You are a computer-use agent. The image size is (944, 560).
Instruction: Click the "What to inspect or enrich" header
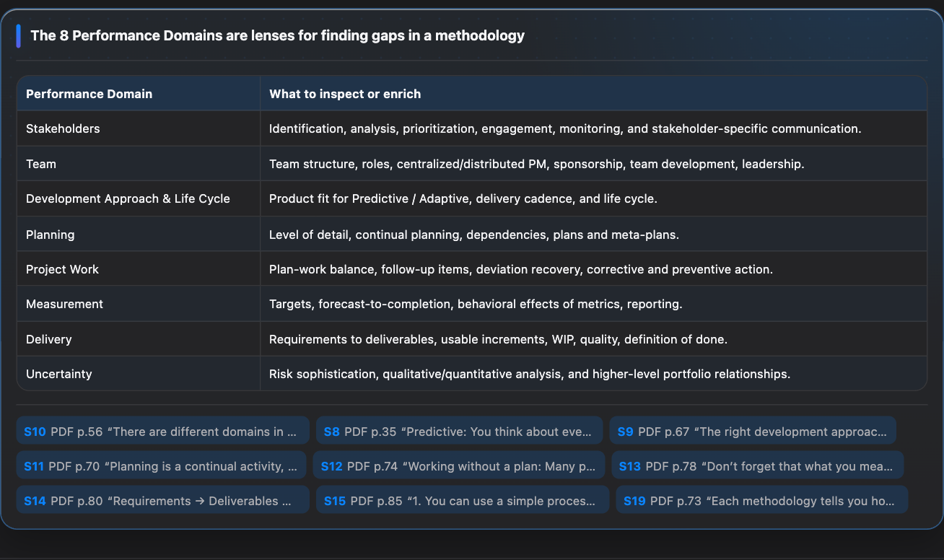tap(593, 94)
